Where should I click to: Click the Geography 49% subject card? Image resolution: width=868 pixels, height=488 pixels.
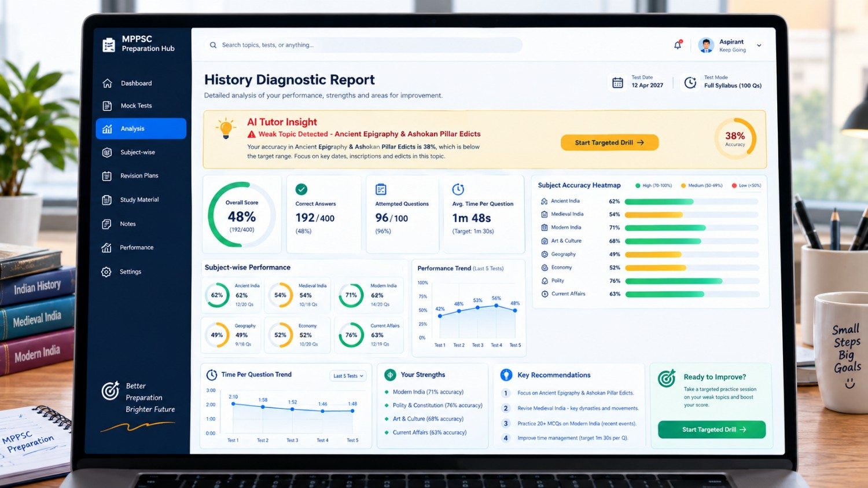(231, 335)
